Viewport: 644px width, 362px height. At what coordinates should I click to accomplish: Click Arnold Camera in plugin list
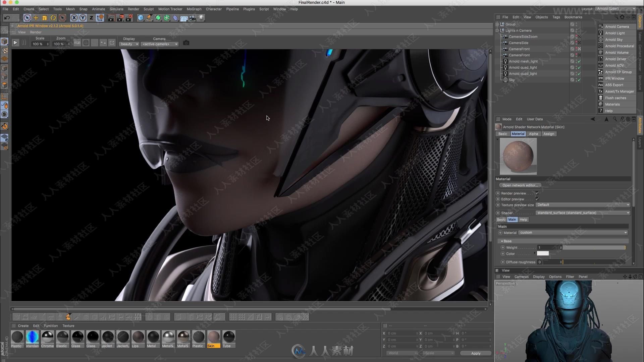point(617,26)
